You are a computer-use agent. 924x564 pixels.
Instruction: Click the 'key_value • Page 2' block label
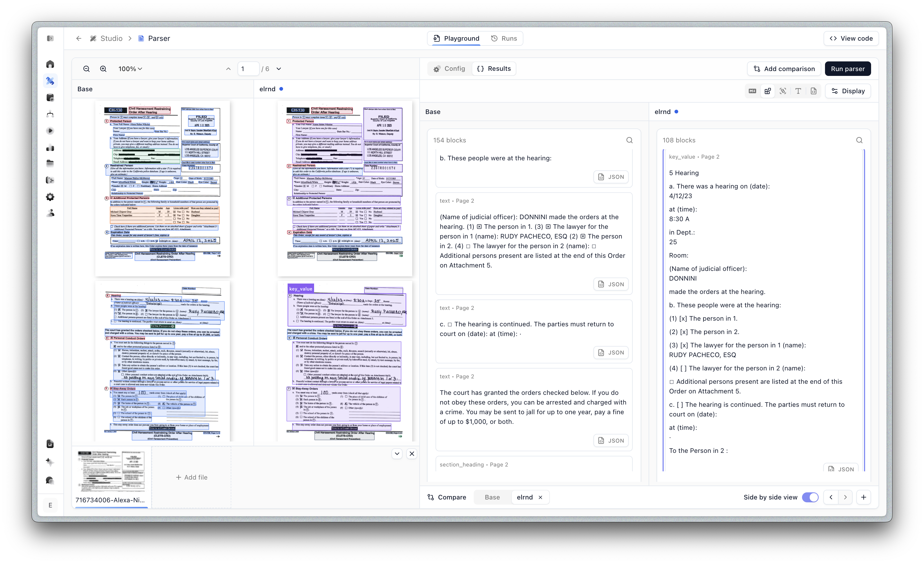point(694,157)
